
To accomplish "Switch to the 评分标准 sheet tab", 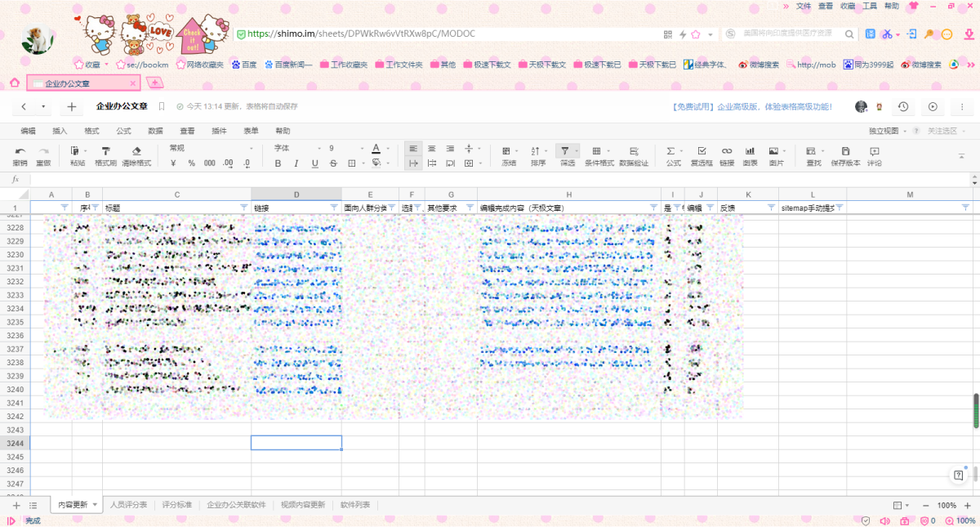I will coord(177,505).
